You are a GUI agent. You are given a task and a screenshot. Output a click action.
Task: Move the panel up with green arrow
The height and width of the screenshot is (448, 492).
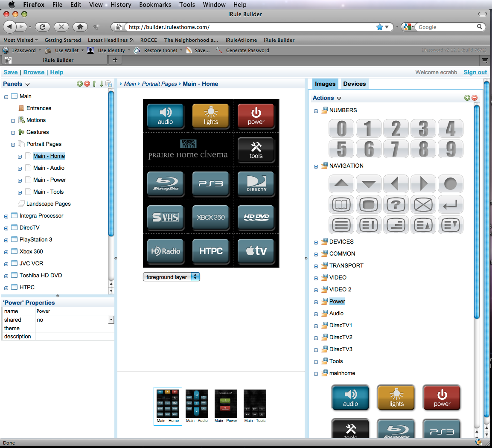94,84
